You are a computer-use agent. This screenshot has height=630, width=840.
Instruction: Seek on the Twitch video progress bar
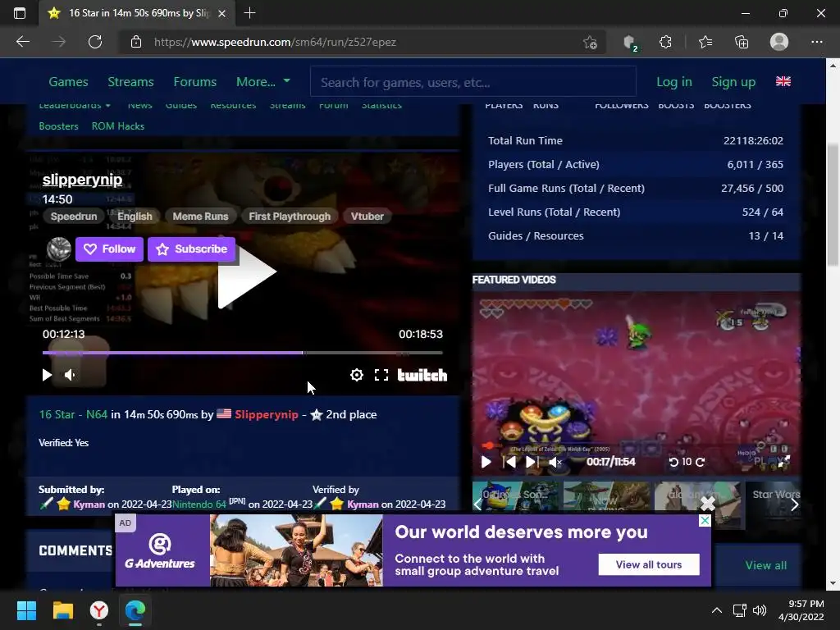point(242,353)
